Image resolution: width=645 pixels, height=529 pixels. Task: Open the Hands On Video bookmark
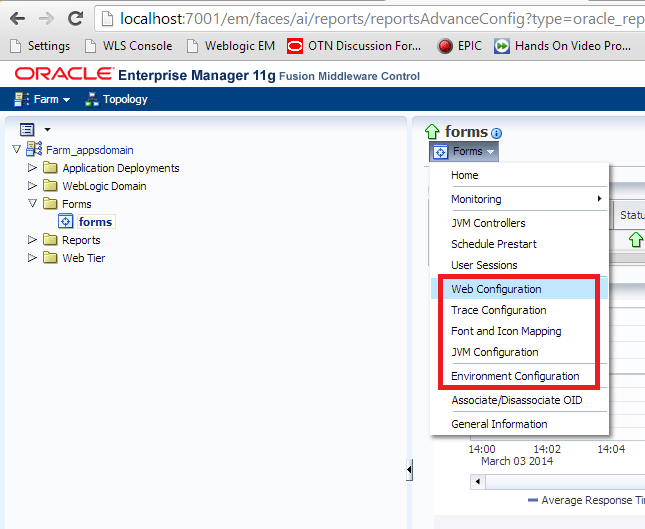pyautogui.click(x=563, y=46)
